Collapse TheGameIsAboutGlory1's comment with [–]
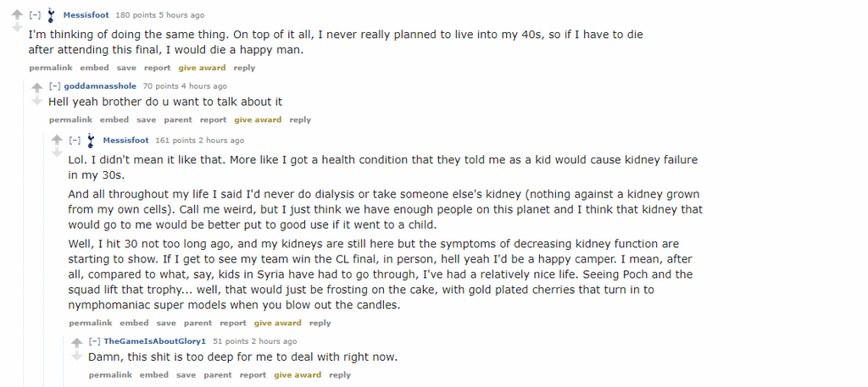The width and height of the screenshot is (868, 387). [x=95, y=341]
